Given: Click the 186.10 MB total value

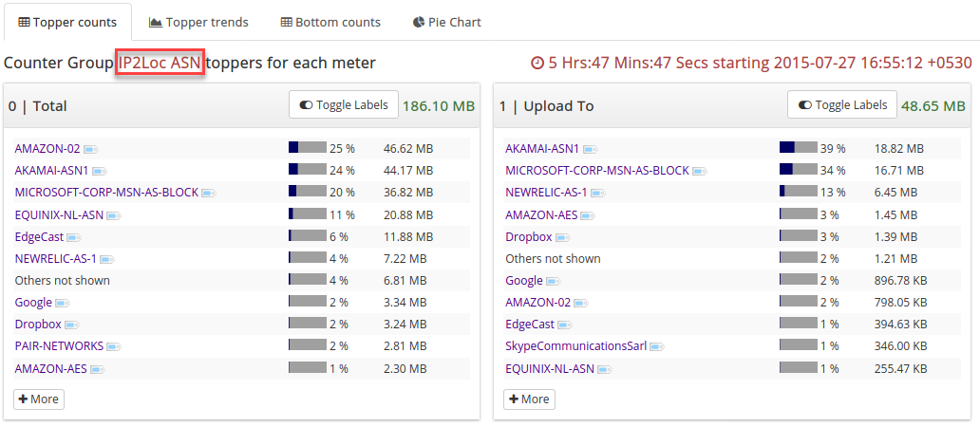Looking at the screenshot, I should (439, 106).
